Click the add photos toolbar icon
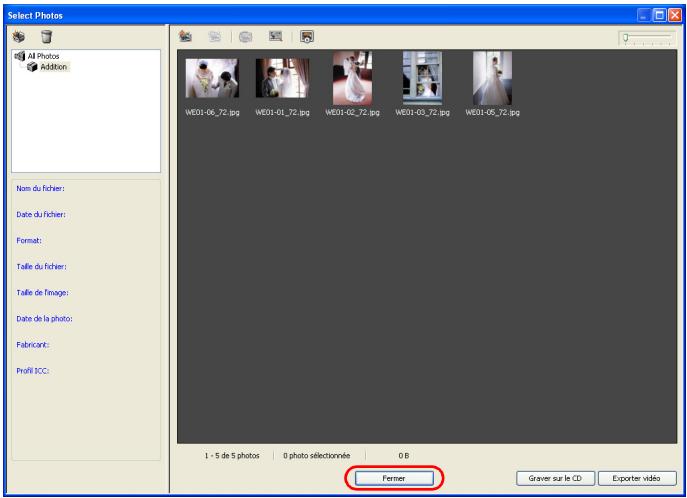Image resolution: width=687 pixels, height=498 pixels. pyautogui.click(x=185, y=36)
